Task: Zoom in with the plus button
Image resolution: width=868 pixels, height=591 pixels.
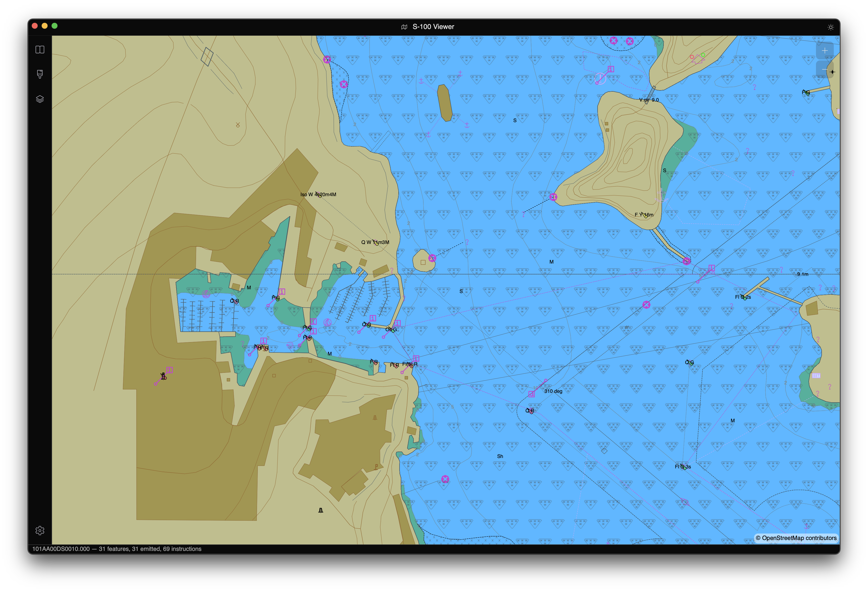Action: pos(825,50)
